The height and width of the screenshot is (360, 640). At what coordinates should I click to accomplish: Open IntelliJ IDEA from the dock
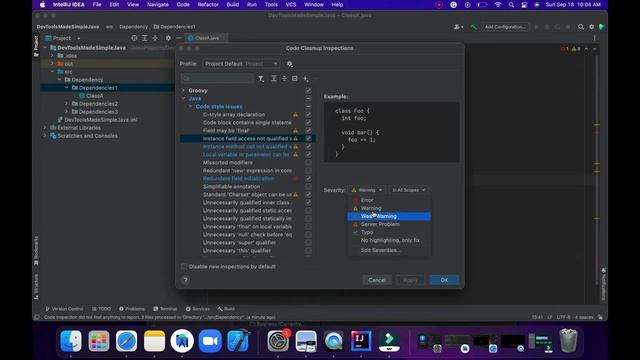[x=361, y=340]
